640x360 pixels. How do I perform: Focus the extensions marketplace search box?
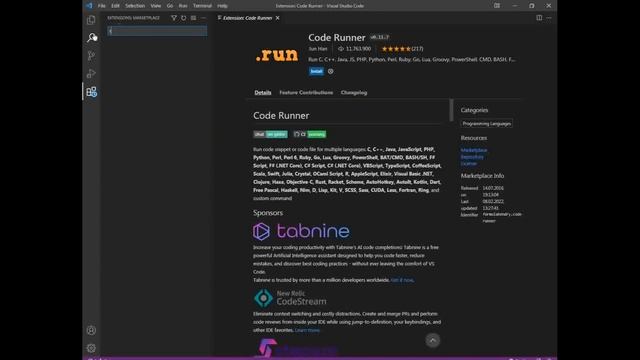click(157, 31)
